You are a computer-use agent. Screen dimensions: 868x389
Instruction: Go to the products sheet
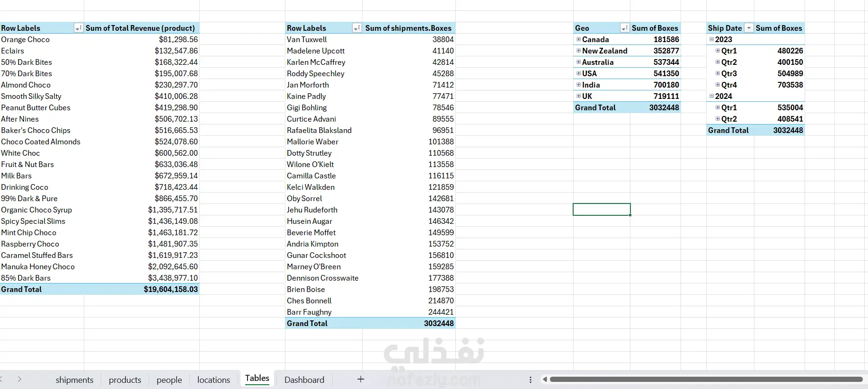point(125,380)
